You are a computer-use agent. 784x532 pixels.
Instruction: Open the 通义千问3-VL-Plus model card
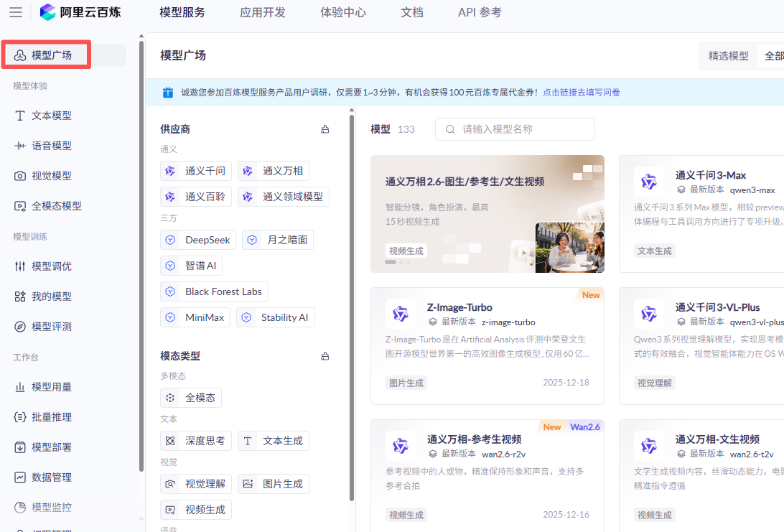pos(701,346)
